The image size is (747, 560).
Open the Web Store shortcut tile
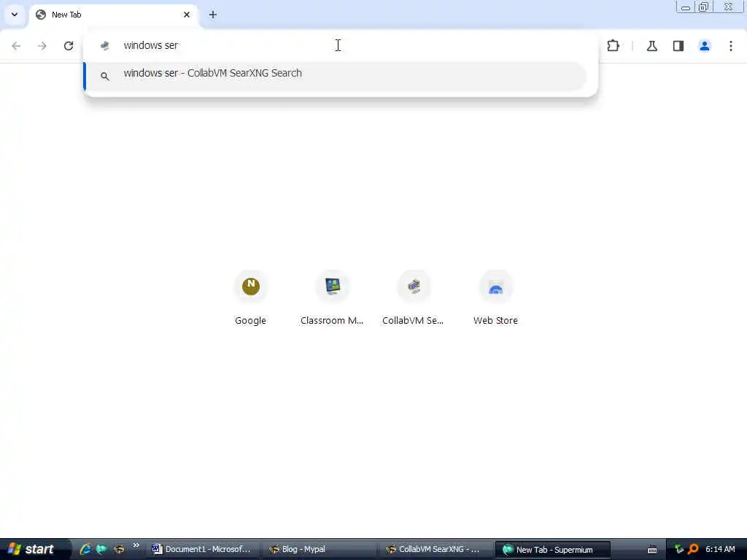(495, 298)
